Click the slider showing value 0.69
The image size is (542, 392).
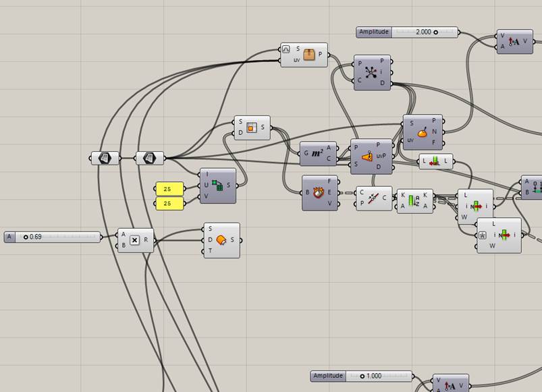pos(52,237)
